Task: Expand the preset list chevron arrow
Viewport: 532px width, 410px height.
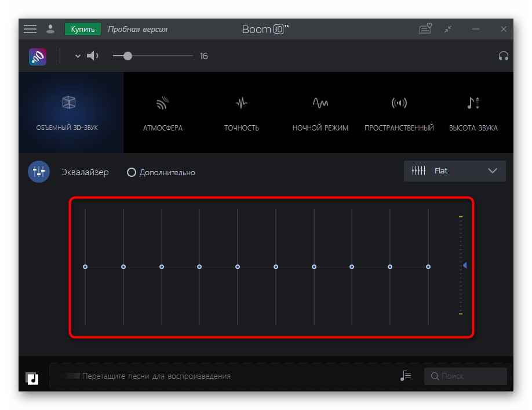Action: coord(493,170)
